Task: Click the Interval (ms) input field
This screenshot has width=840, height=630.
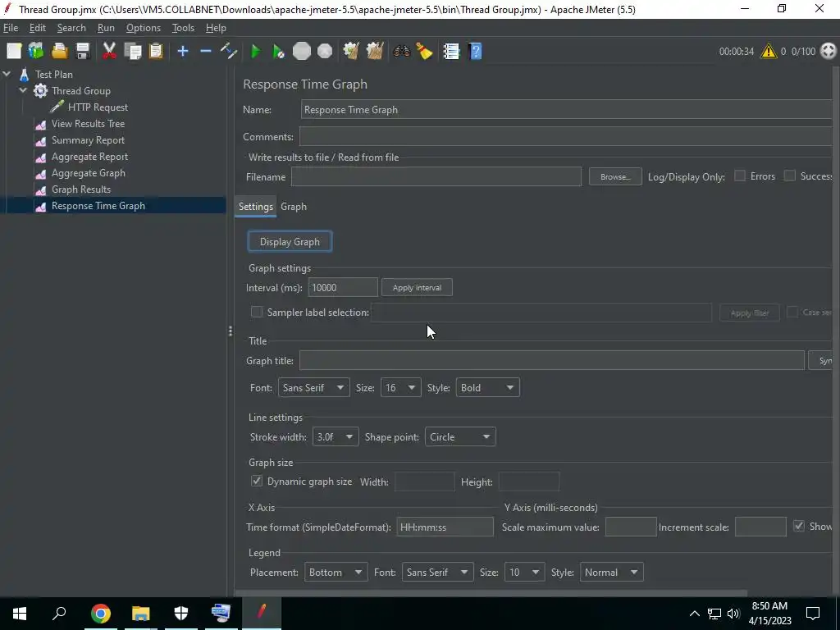Action: (343, 288)
